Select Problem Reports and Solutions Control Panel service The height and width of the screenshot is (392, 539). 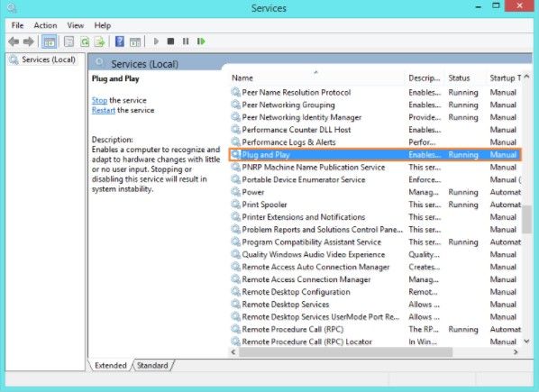[x=323, y=229]
